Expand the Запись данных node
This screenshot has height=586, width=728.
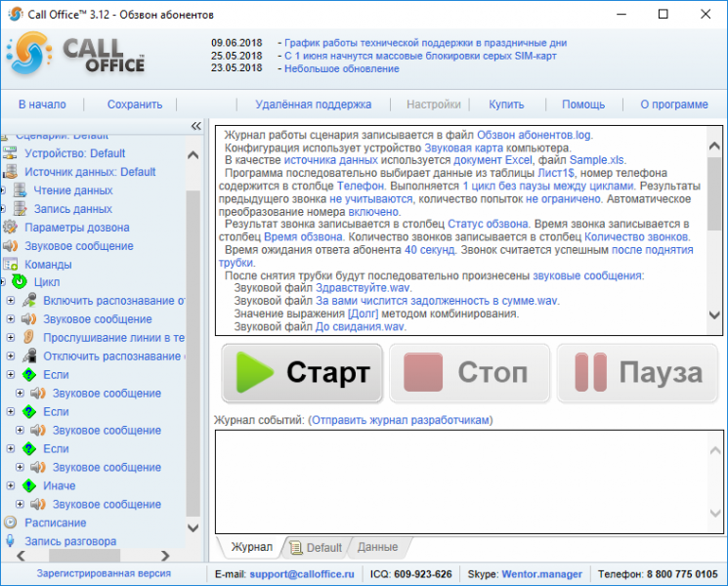[2, 209]
